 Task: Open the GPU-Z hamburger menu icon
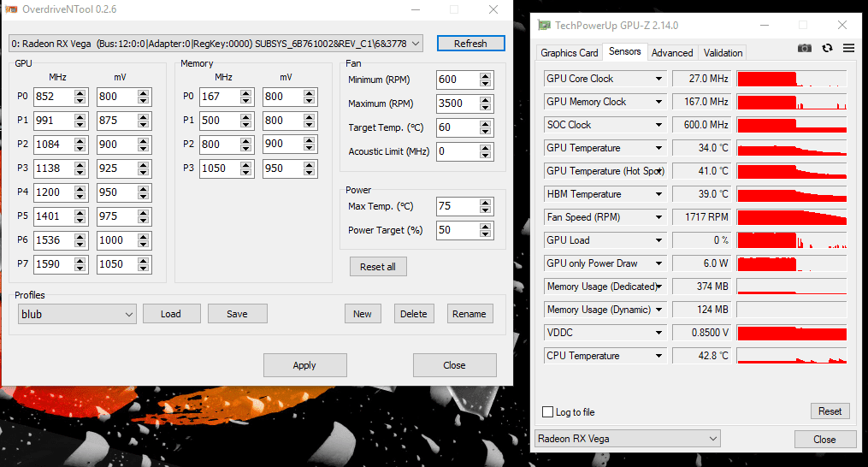coord(848,48)
